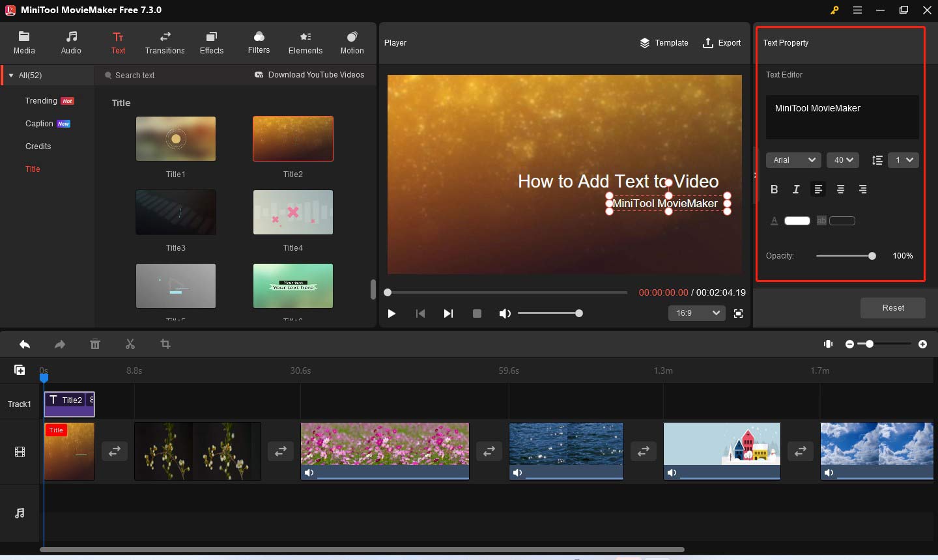The image size is (938, 560).
Task: Open the Motion tab
Action: pos(352,43)
